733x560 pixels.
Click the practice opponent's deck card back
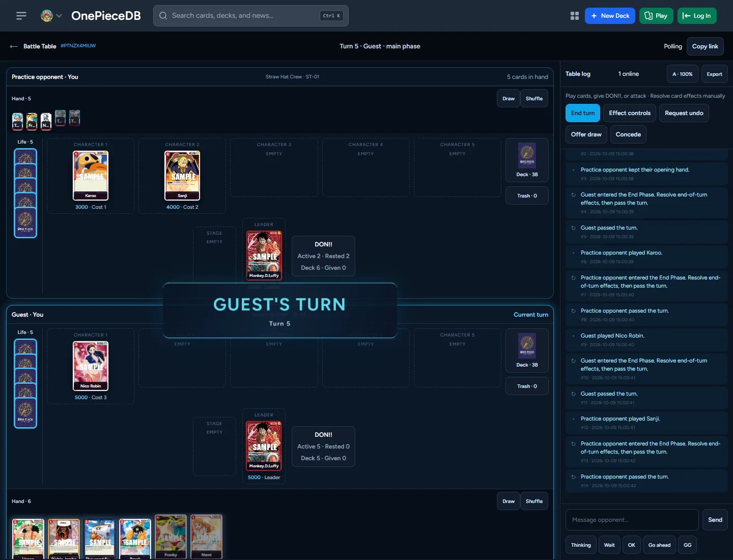(x=527, y=156)
